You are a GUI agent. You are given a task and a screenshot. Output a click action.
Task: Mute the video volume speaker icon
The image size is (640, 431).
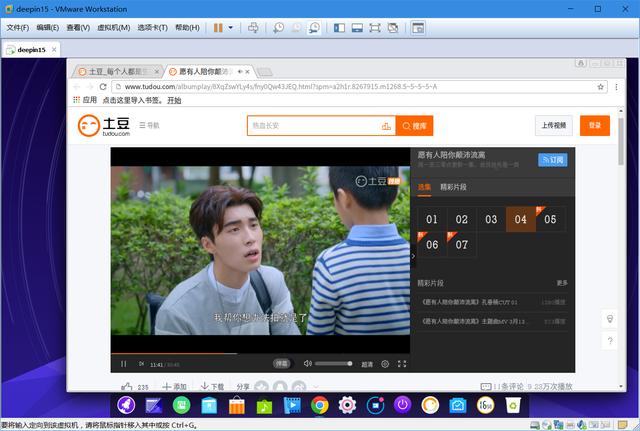(x=307, y=364)
